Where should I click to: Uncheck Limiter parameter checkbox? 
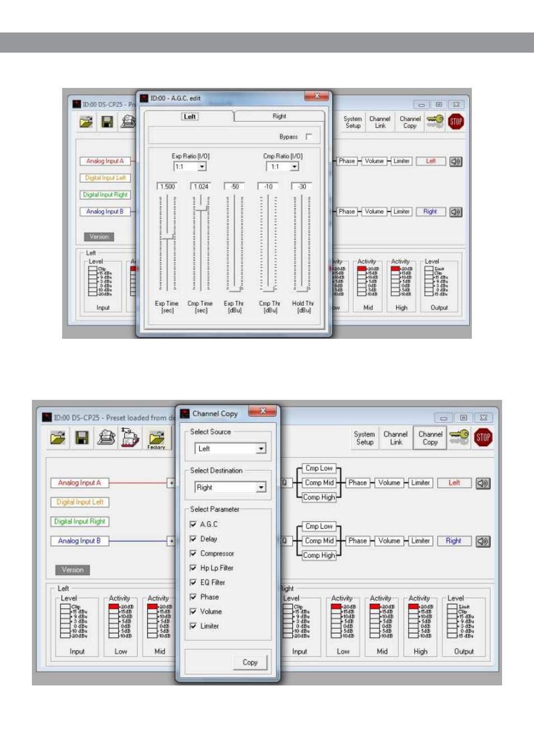click(193, 626)
